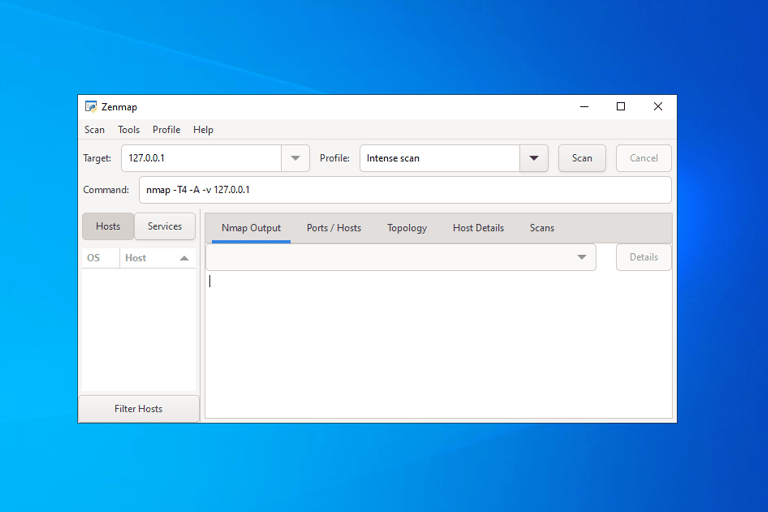This screenshot has height=512, width=768.
Task: Expand the Profile dropdown arrow
Action: (x=534, y=158)
